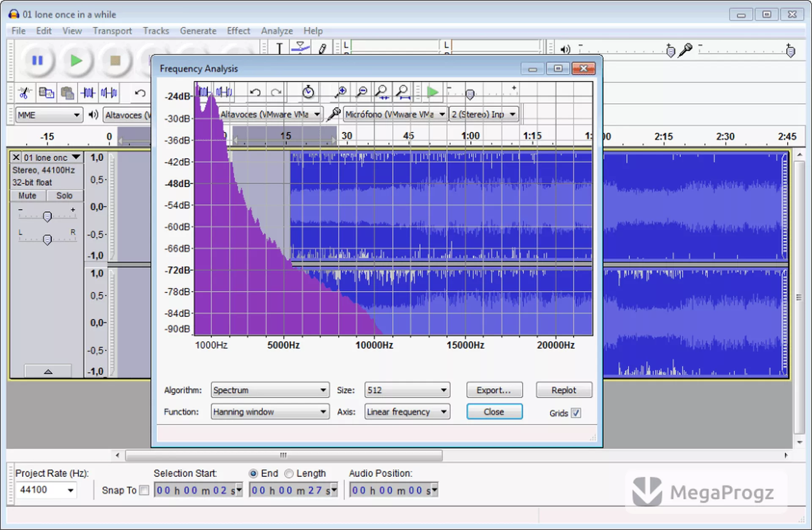Select the Draw pencil tool
The width and height of the screenshot is (812, 530).
point(322,48)
